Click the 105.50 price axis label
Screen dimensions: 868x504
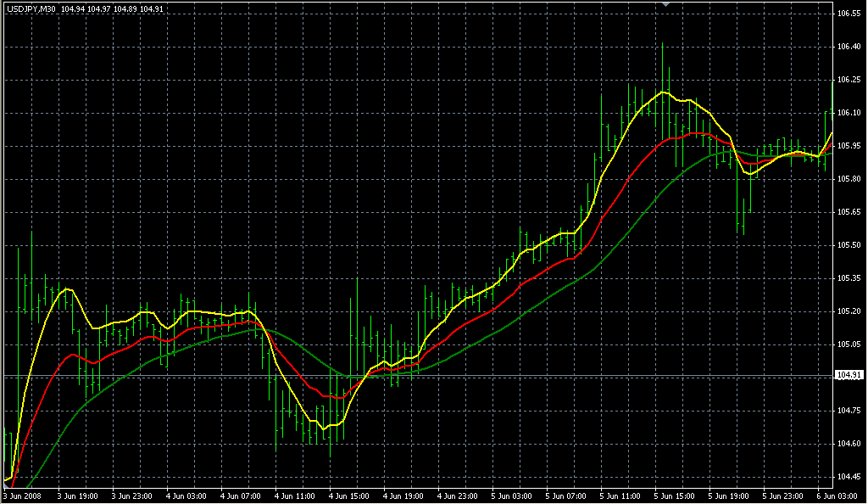click(849, 245)
